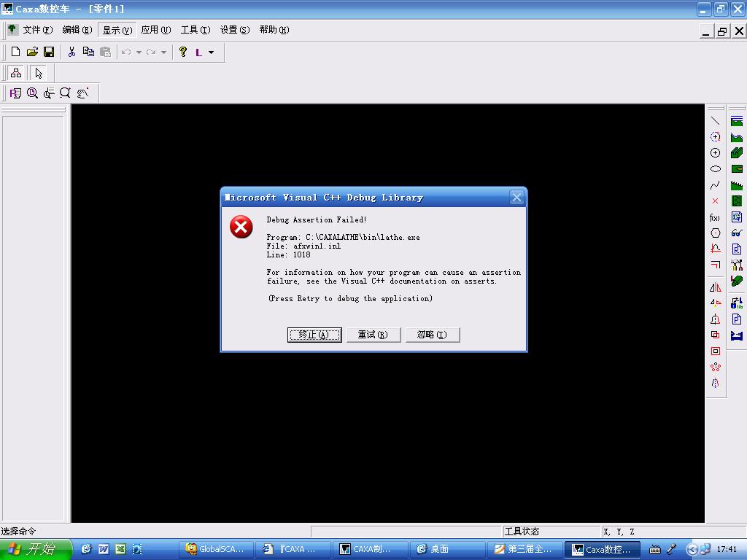Image resolution: width=747 pixels, height=560 pixels.
Task: Switch to GlobalSCA taskbar window
Action: coord(216,549)
